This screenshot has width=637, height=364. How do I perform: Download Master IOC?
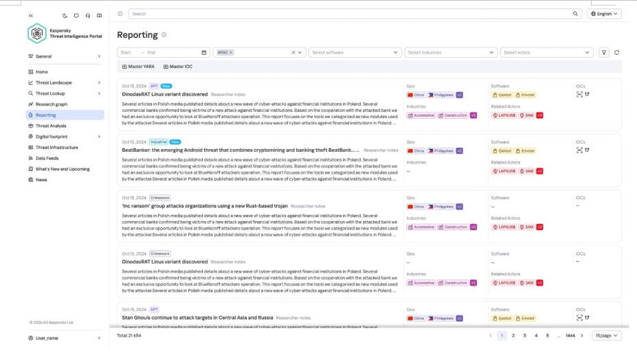click(x=178, y=67)
